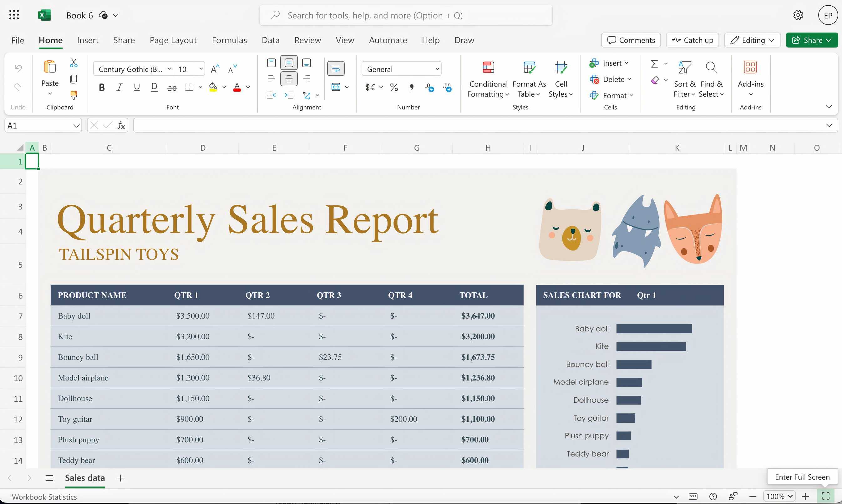842x504 pixels.
Task: Click the zoom in plus
Action: (x=805, y=496)
